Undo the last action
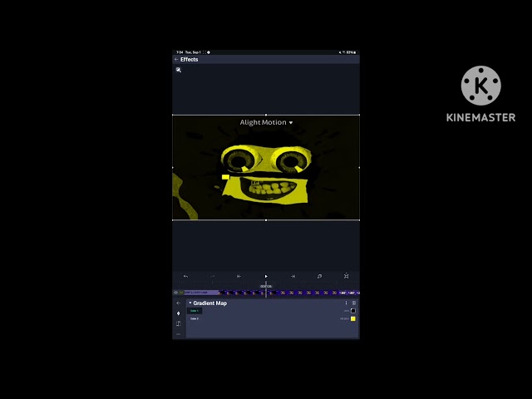Viewport: 532px width, 399px height. tap(185, 276)
